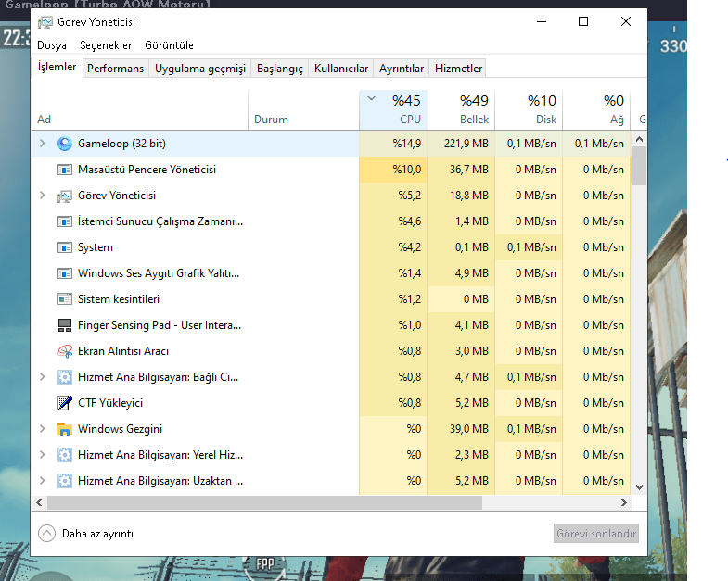Image resolution: width=728 pixels, height=581 pixels.
Task: Click Masaüstü Pencere Yöneticisi process icon
Action: (65, 170)
